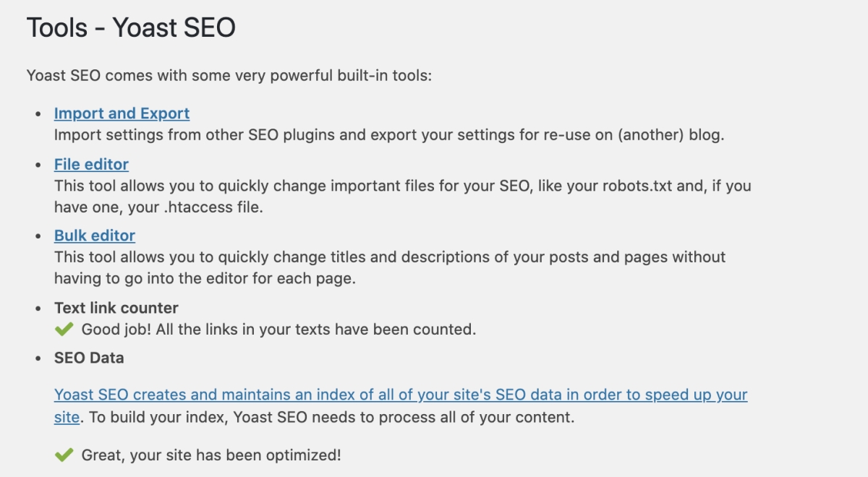Click the bullet before Bulk editor
This screenshot has width=868, height=477.
click(x=39, y=236)
